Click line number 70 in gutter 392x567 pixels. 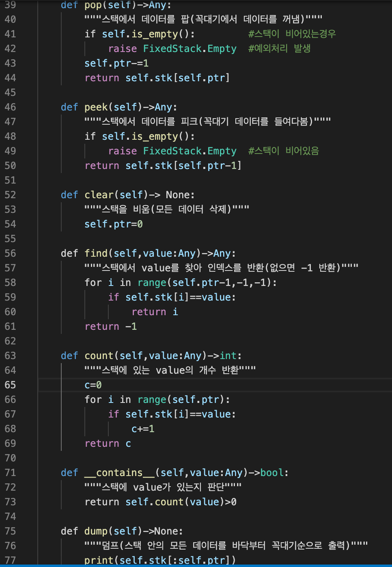click(11, 458)
